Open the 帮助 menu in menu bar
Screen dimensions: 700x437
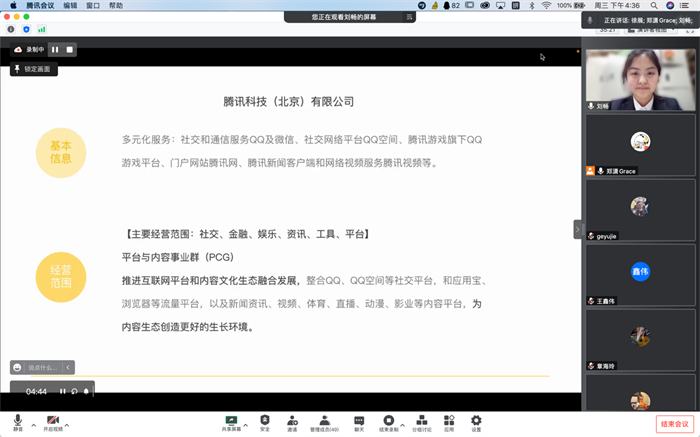point(116,5)
